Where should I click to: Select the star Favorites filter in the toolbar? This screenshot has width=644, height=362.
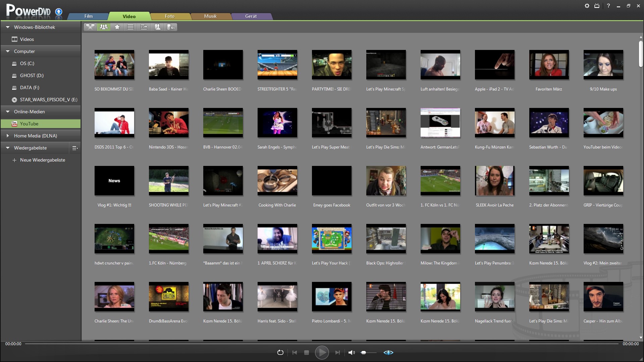tap(117, 27)
